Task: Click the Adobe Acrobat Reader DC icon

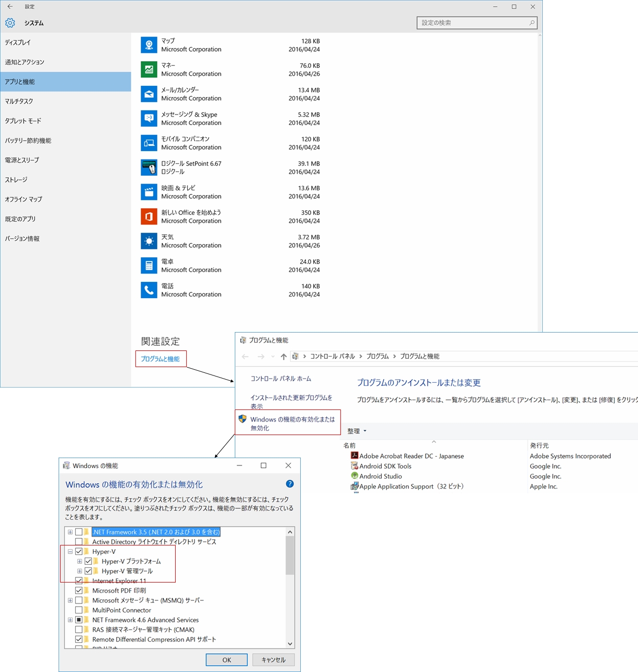Action: [x=355, y=456]
